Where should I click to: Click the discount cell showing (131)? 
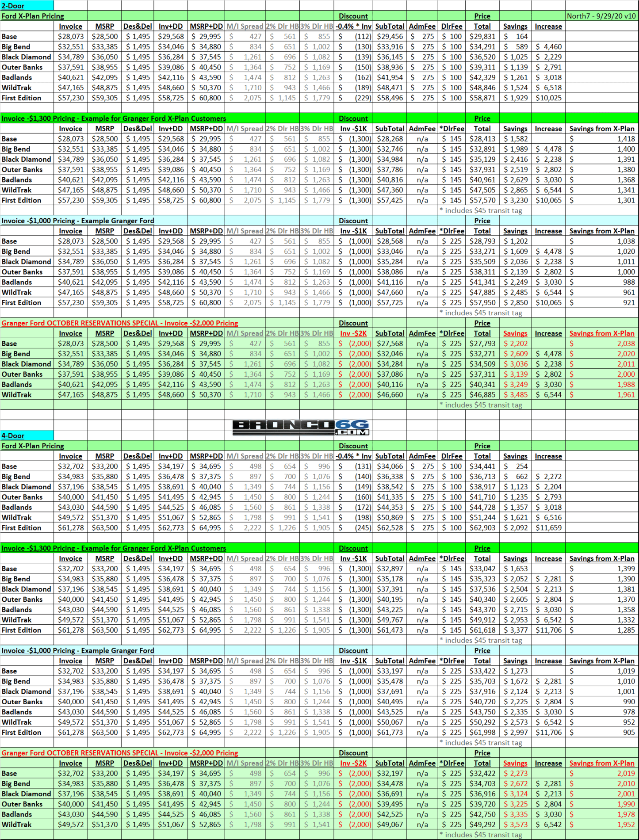354,466
